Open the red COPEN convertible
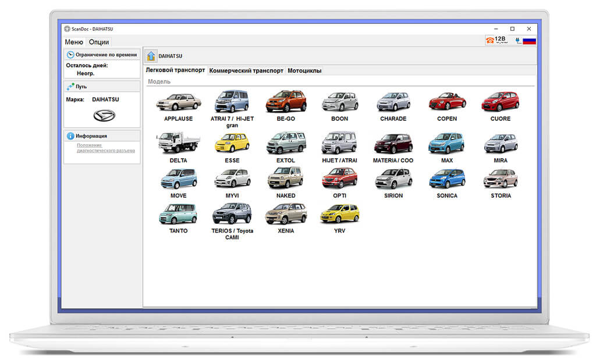 coord(447,101)
